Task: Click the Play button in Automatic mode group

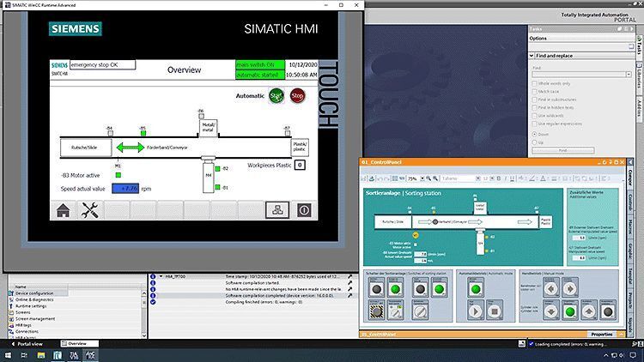Action: coord(476,311)
